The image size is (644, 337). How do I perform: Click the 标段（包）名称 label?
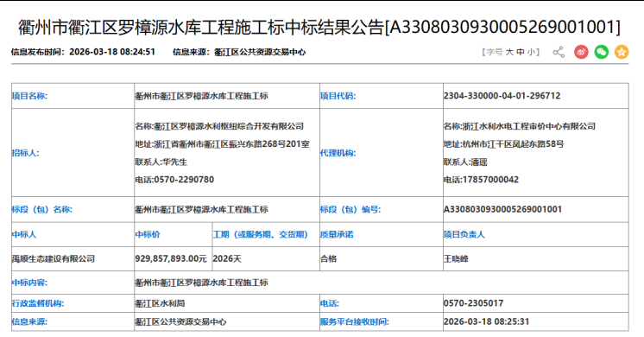[42, 210]
